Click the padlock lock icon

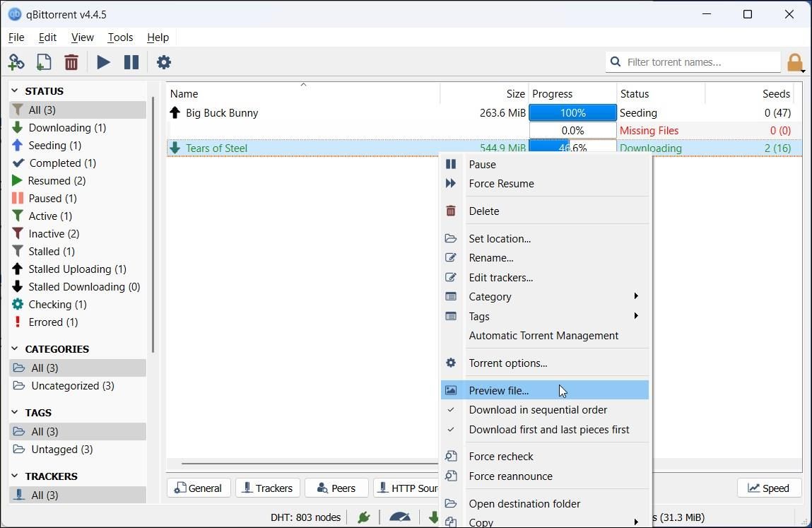(795, 62)
